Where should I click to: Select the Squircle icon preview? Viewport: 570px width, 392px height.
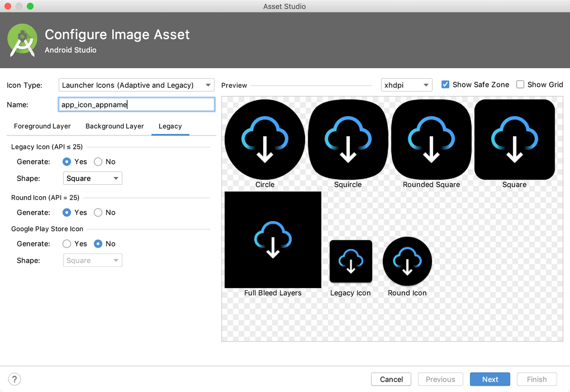tap(348, 139)
